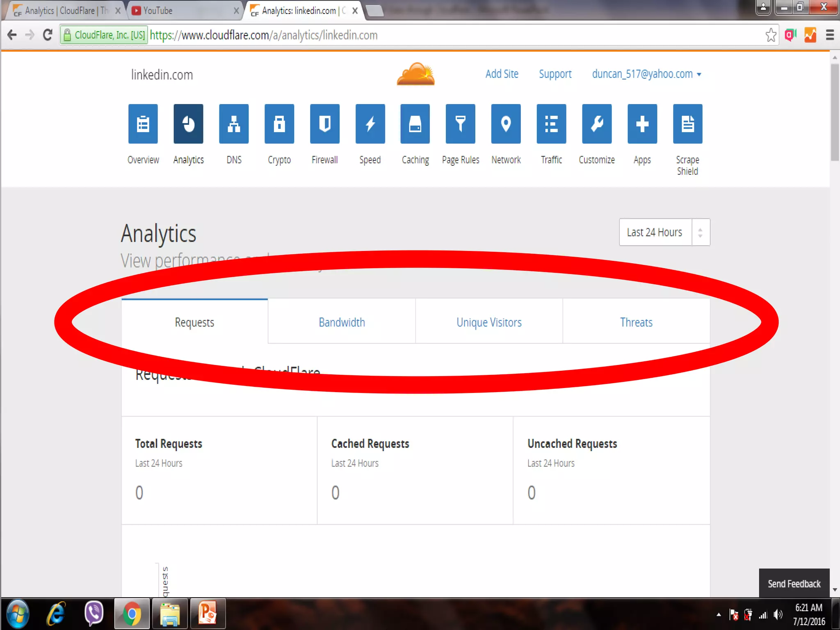Open the Customize wrench icon
Viewport: 840px width, 630px height.
(x=597, y=124)
